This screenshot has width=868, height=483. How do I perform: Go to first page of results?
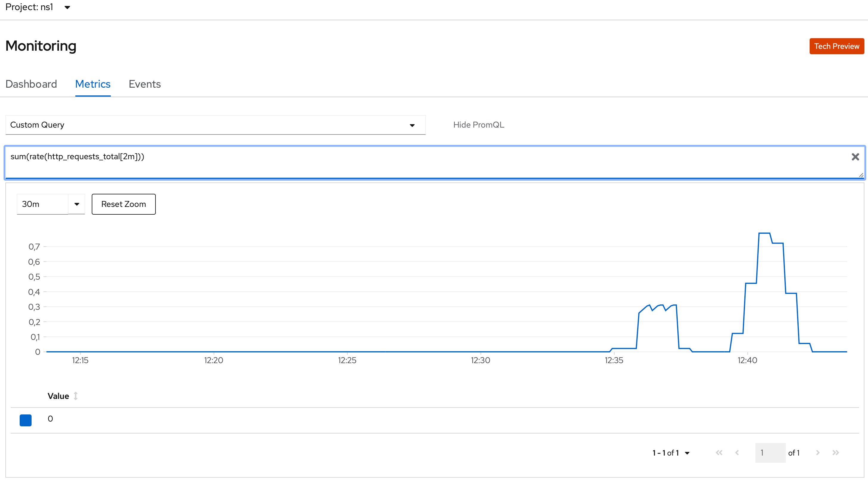(719, 453)
